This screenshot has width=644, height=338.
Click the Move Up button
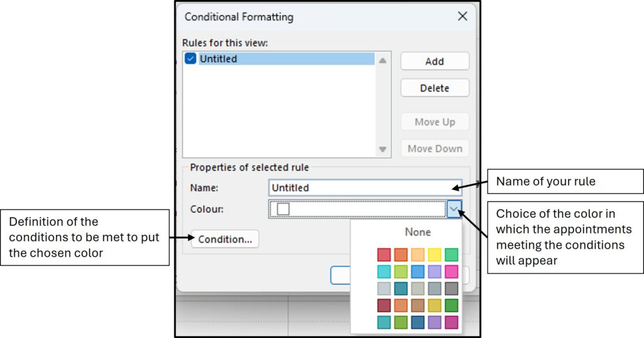(435, 122)
